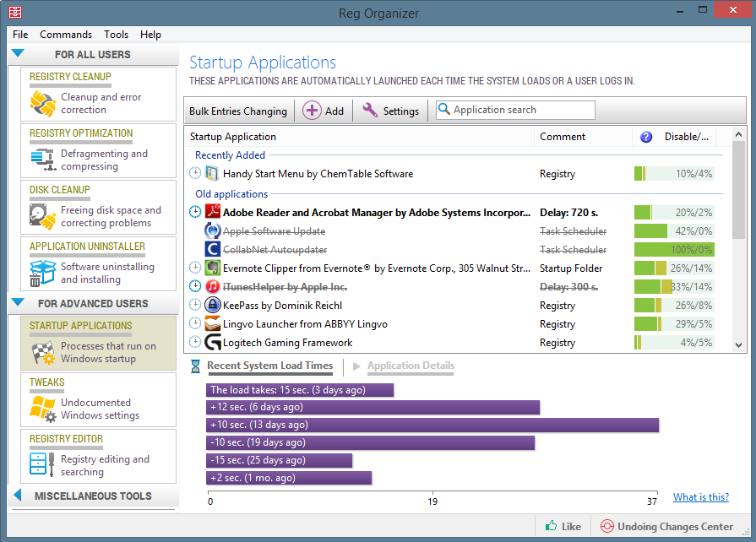Open the Tweaks Windows settings icon

pyautogui.click(x=42, y=409)
